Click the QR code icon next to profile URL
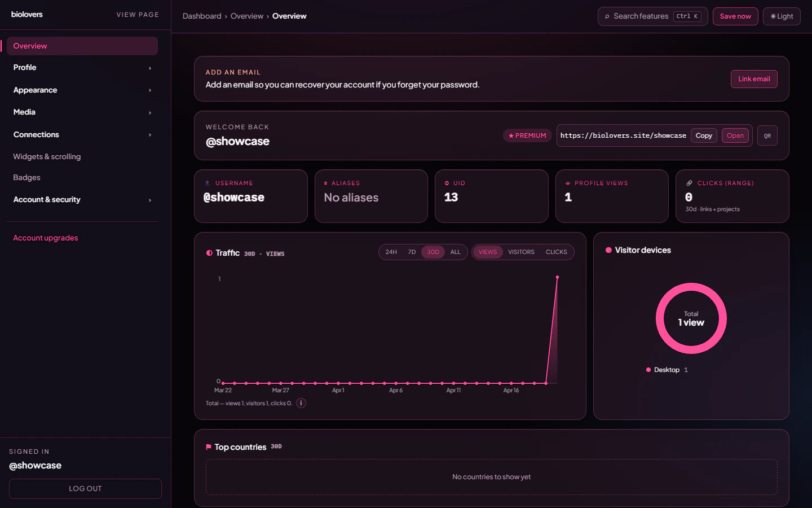 pyautogui.click(x=767, y=135)
